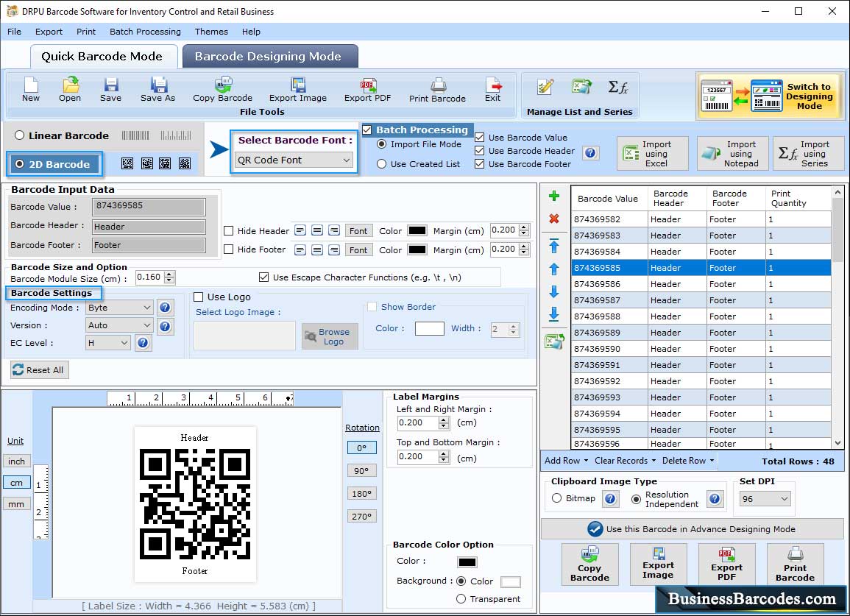Open the Export menu
The image size is (850, 616).
click(49, 32)
